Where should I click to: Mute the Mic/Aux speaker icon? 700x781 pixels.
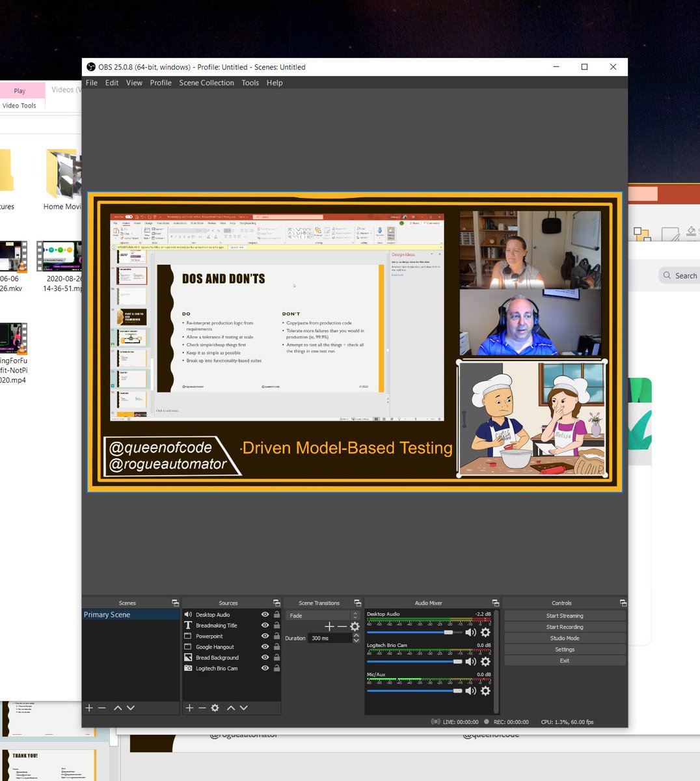(470, 691)
